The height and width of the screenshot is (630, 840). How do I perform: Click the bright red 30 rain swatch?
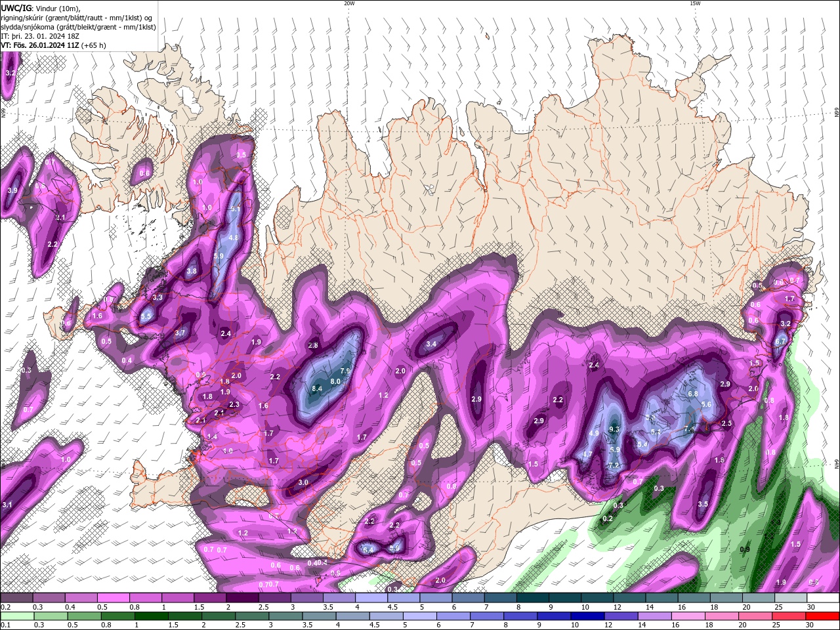click(822, 616)
